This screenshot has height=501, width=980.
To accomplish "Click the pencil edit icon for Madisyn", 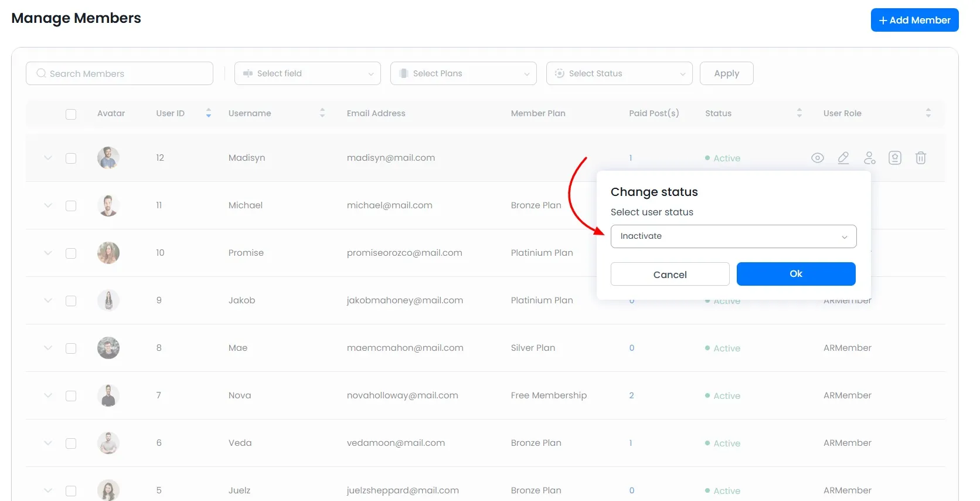I will coord(843,158).
